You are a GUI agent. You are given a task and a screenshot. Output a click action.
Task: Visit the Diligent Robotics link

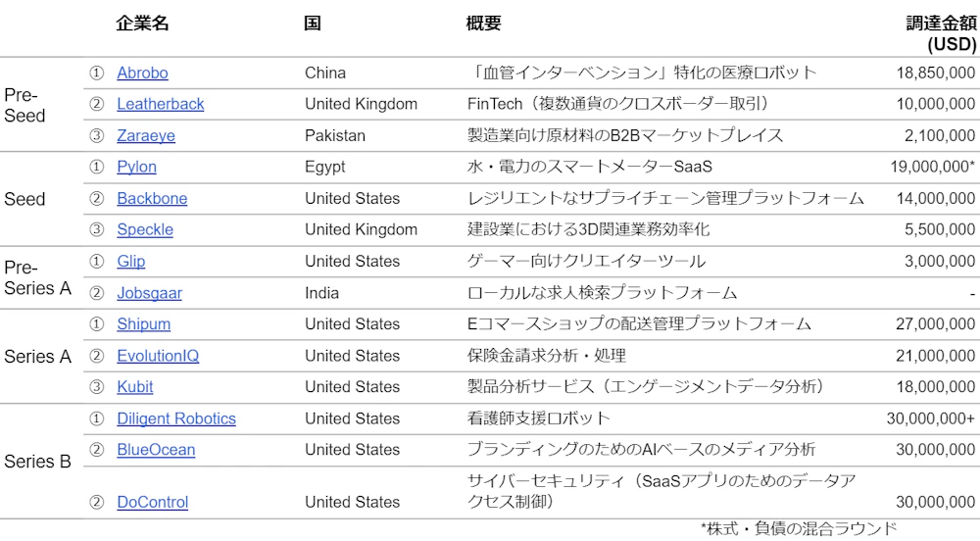(176, 418)
